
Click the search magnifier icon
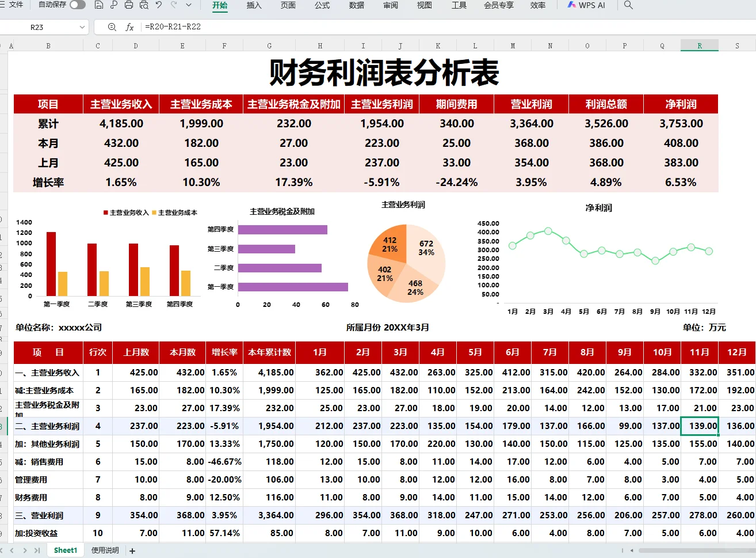628,5
